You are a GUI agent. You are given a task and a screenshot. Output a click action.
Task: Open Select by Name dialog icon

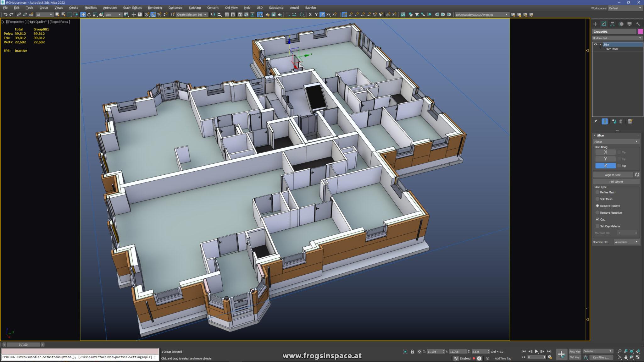pos(64,14)
